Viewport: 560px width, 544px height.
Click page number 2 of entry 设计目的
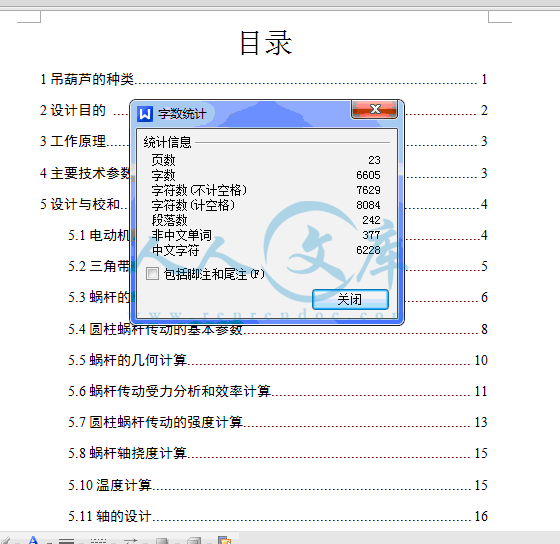[x=484, y=110]
